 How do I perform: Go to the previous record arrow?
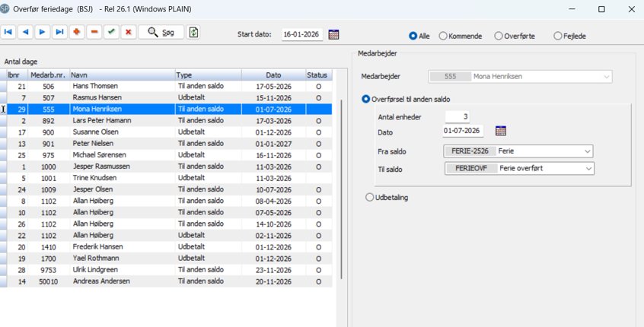tap(25, 32)
